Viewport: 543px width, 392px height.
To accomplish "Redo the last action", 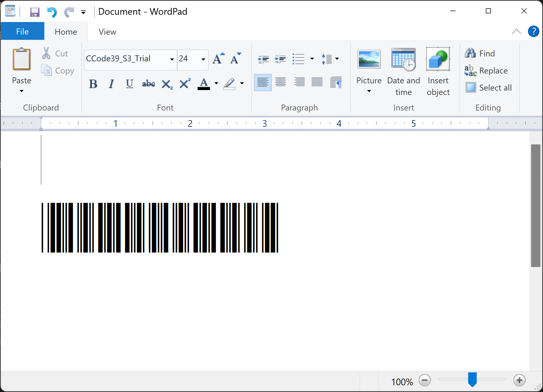I will pyautogui.click(x=69, y=12).
